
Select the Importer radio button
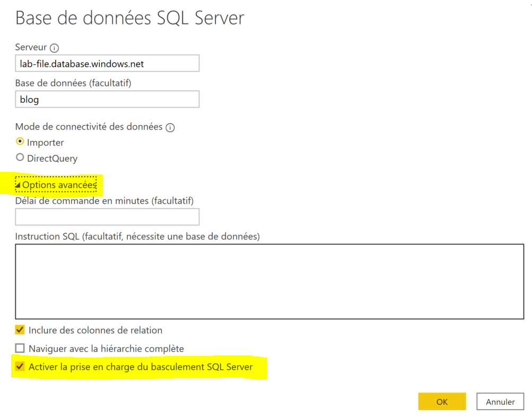[x=20, y=142]
